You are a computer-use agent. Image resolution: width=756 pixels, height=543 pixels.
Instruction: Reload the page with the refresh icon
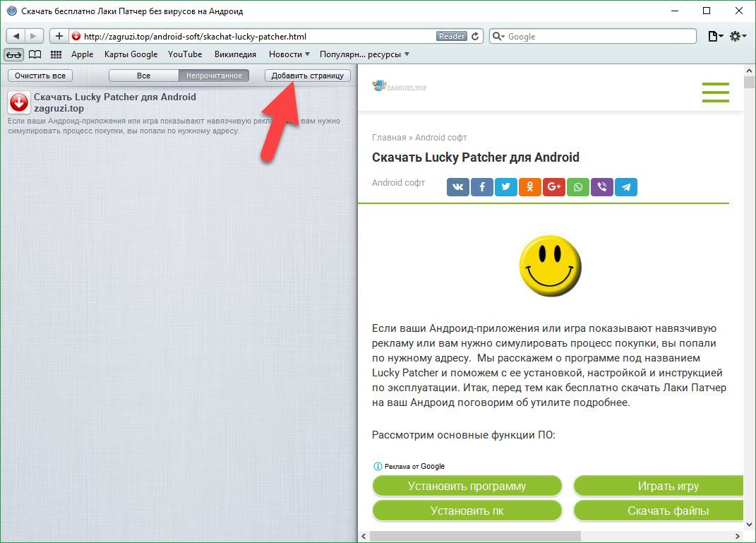click(476, 37)
